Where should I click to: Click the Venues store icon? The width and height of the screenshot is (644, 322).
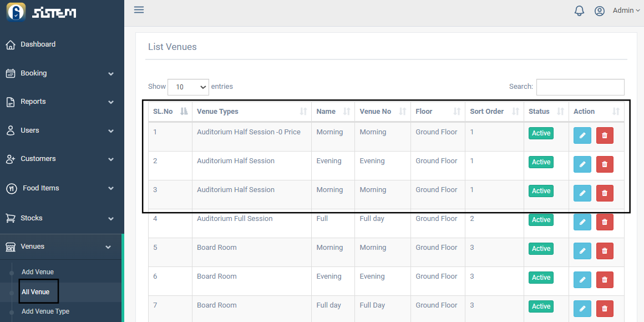(x=11, y=246)
